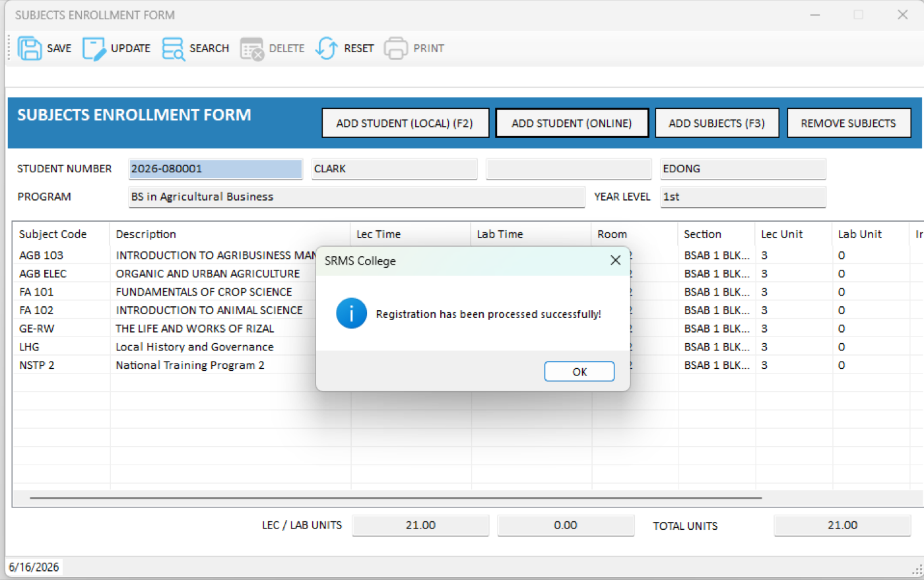The height and width of the screenshot is (580, 924).
Task: Click the Update pencil icon
Action: coord(94,48)
